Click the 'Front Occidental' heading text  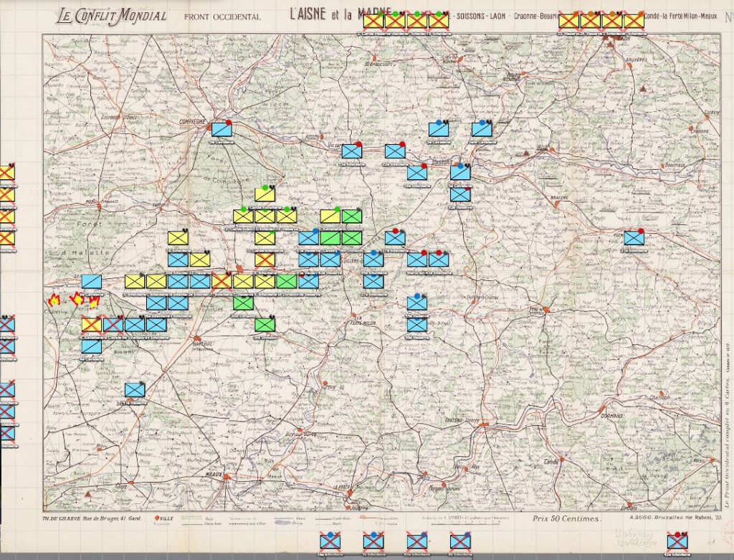[221, 16]
